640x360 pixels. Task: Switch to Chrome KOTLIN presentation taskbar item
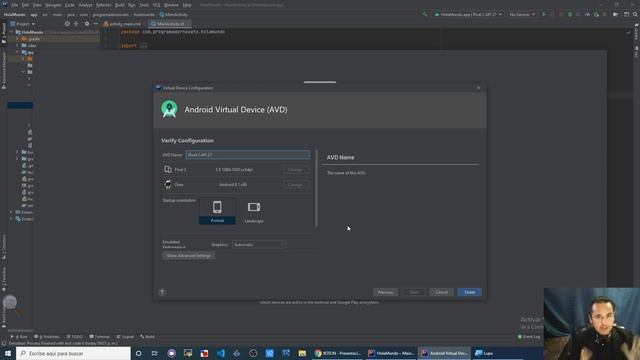click(x=338, y=353)
